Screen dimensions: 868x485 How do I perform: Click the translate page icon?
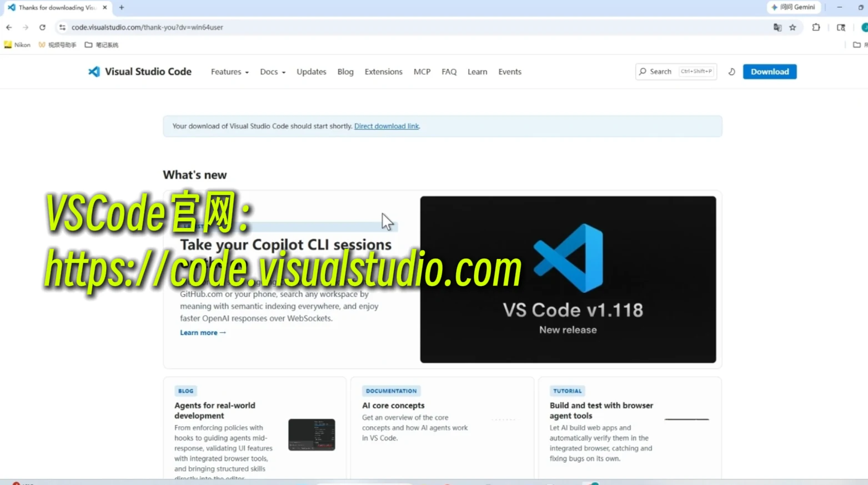(x=777, y=27)
